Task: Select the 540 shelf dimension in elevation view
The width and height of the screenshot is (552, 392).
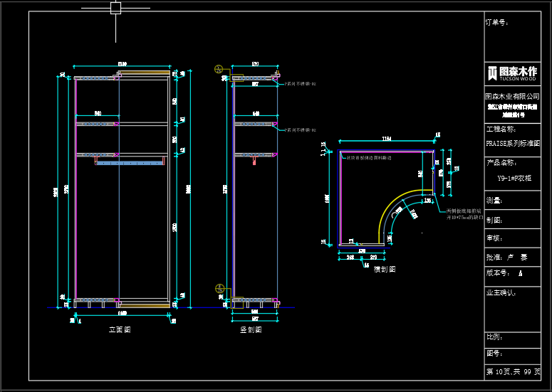Action: [x=98, y=114]
